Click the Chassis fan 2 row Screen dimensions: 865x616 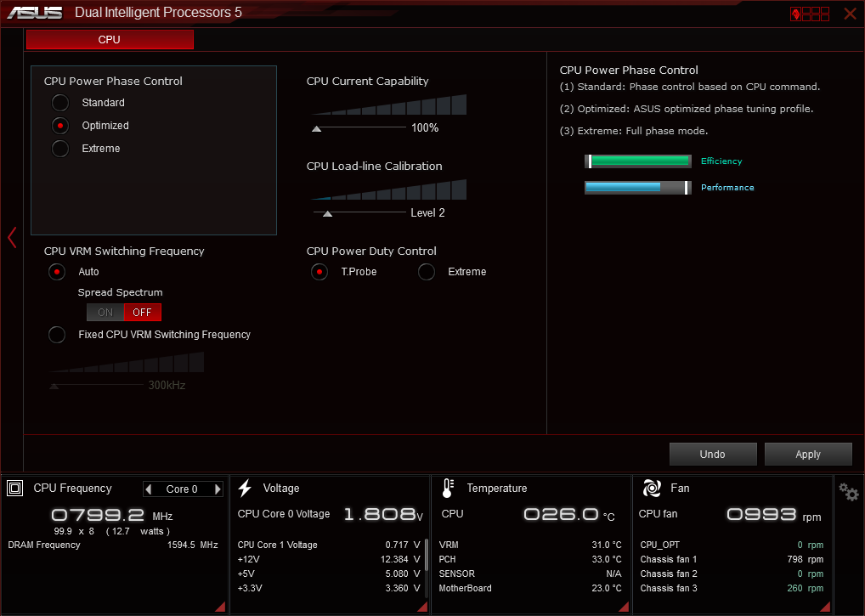tap(732, 574)
